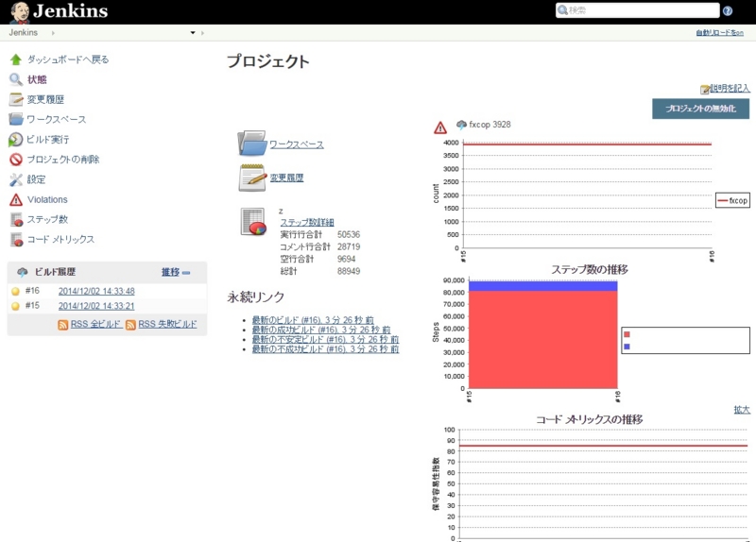Click the folder ワークスペース sidebar icon
This screenshot has width=756, height=542.
point(16,119)
